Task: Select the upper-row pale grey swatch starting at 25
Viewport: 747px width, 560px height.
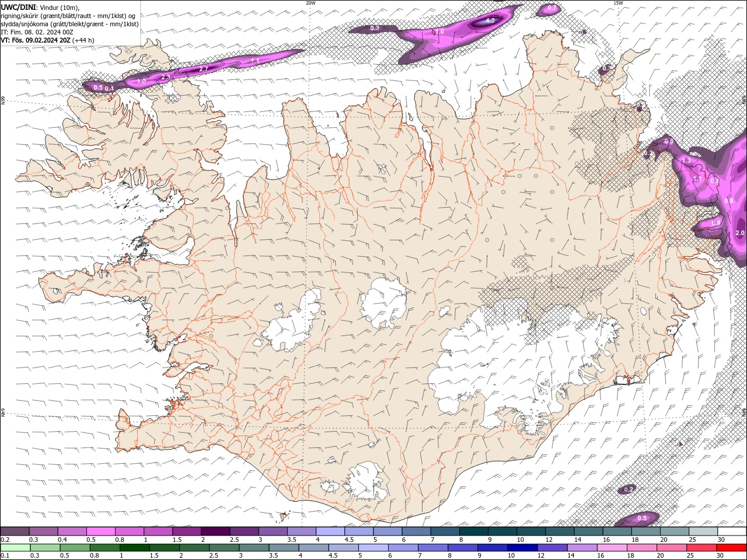Action: [x=702, y=531]
